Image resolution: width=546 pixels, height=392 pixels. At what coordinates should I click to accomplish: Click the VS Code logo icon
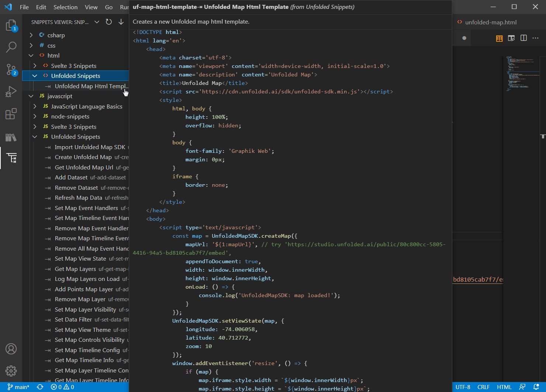click(x=8, y=7)
